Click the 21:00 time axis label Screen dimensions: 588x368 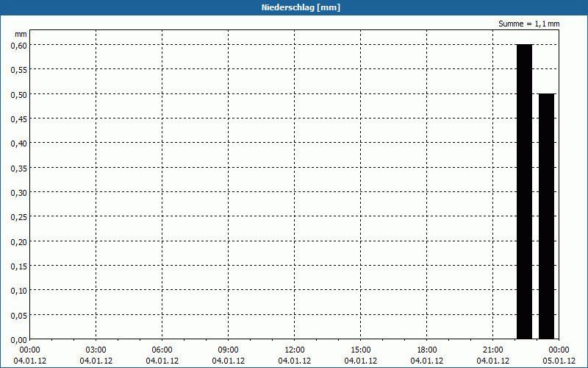tap(492, 350)
